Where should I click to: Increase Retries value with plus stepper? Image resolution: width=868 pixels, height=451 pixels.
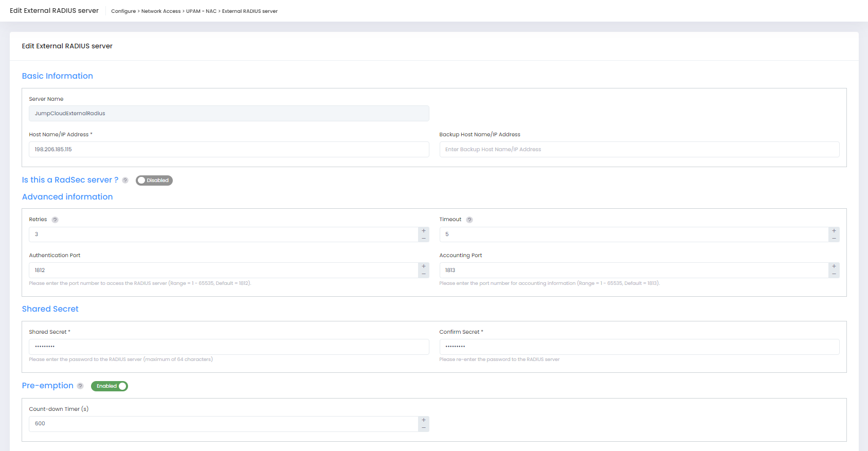(x=424, y=231)
